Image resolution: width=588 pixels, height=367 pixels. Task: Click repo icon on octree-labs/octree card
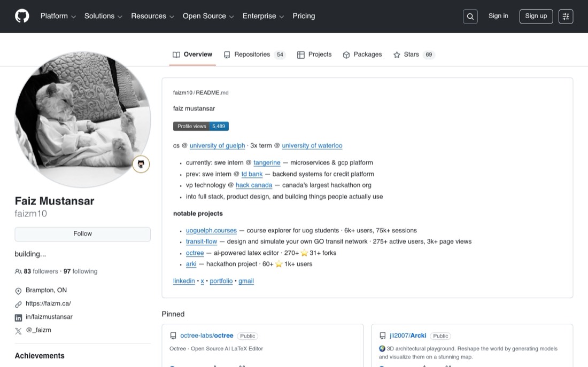point(173,336)
